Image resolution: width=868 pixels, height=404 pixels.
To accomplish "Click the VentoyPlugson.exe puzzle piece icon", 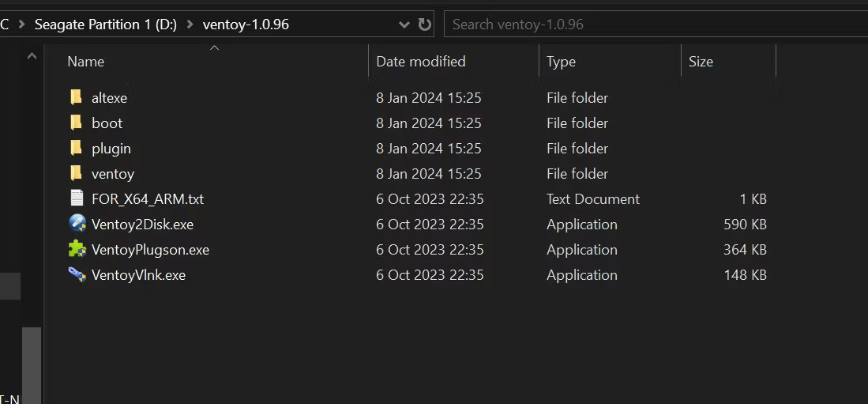I will [x=77, y=249].
